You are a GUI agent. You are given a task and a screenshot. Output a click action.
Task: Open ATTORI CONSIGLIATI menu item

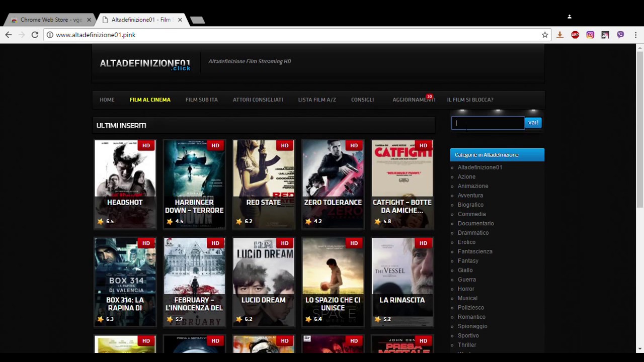click(x=258, y=100)
